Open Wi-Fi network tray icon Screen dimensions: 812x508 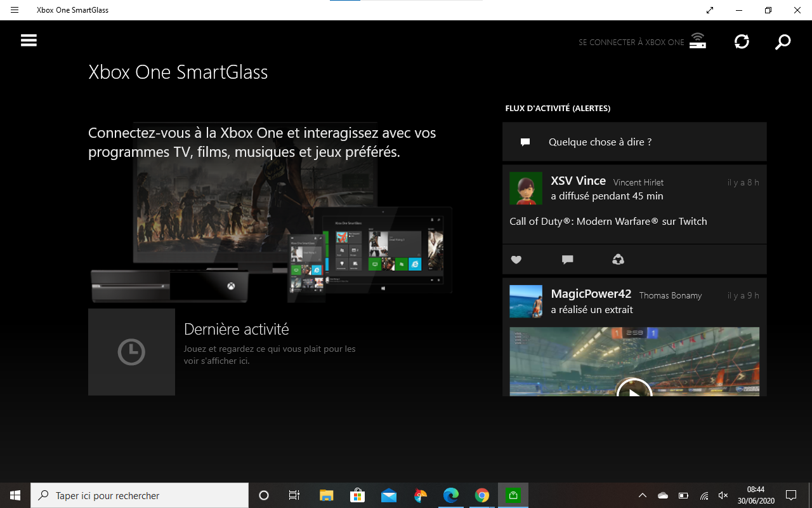click(x=704, y=495)
